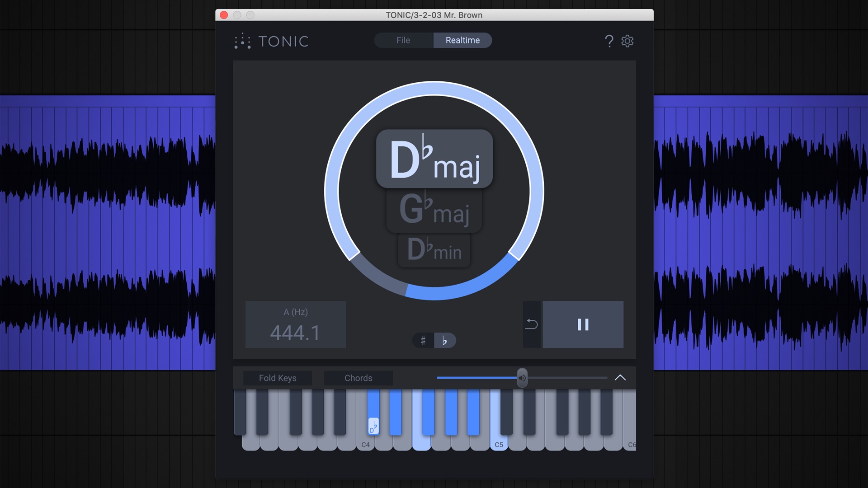Click the A (Hz) reference tuning field
This screenshot has width=868, height=488.
point(295,324)
